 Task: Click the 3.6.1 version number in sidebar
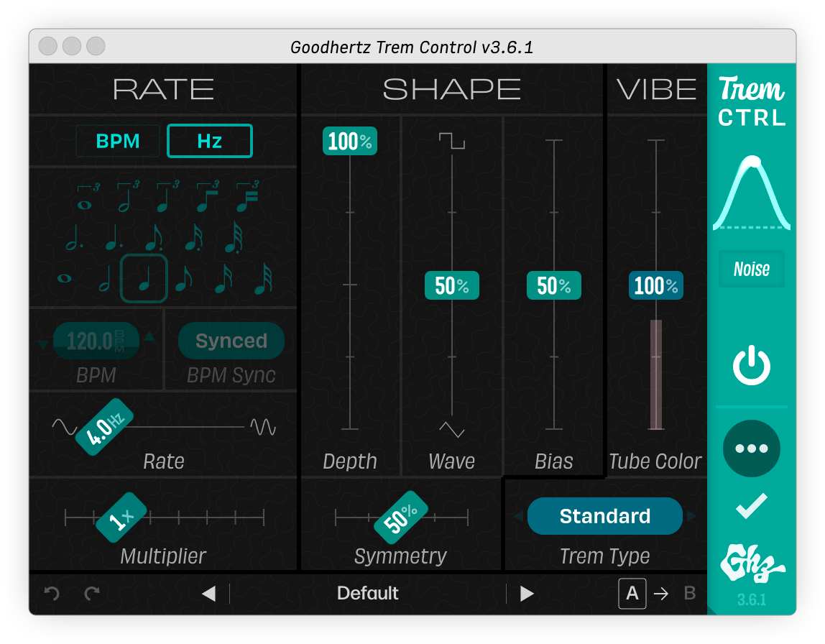click(x=752, y=599)
